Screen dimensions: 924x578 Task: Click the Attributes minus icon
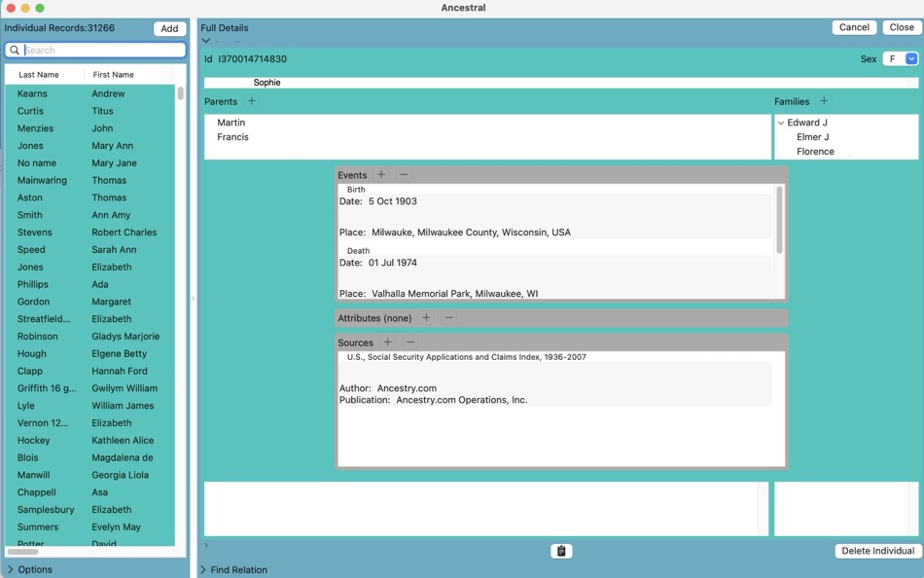click(x=448, y=317)
